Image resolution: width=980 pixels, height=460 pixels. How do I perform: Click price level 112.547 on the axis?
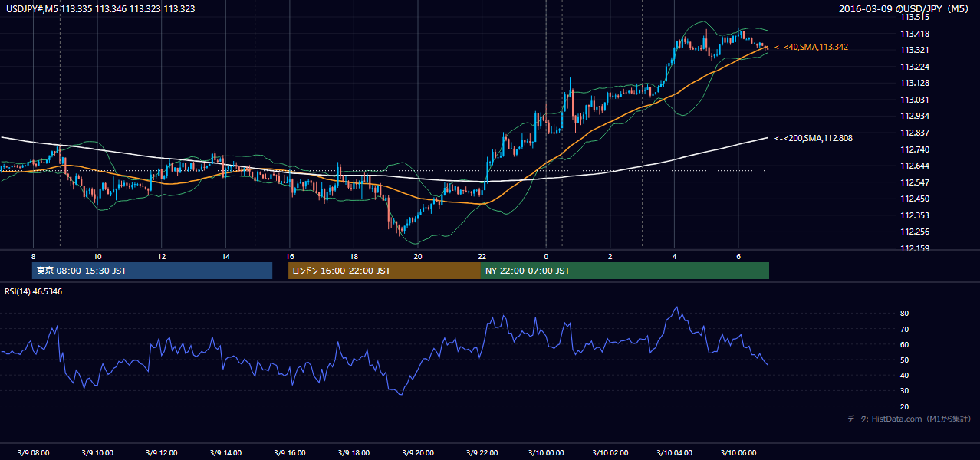(x=915, y=183)
